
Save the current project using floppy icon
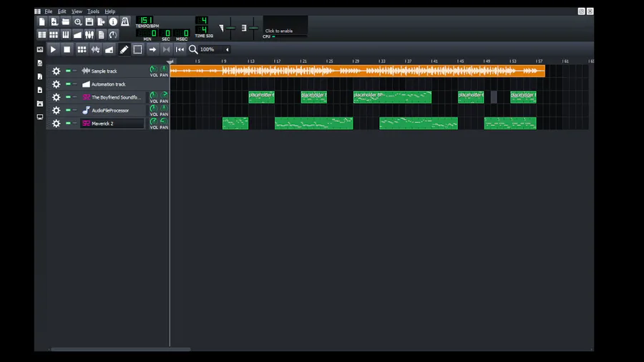(89, 21)
